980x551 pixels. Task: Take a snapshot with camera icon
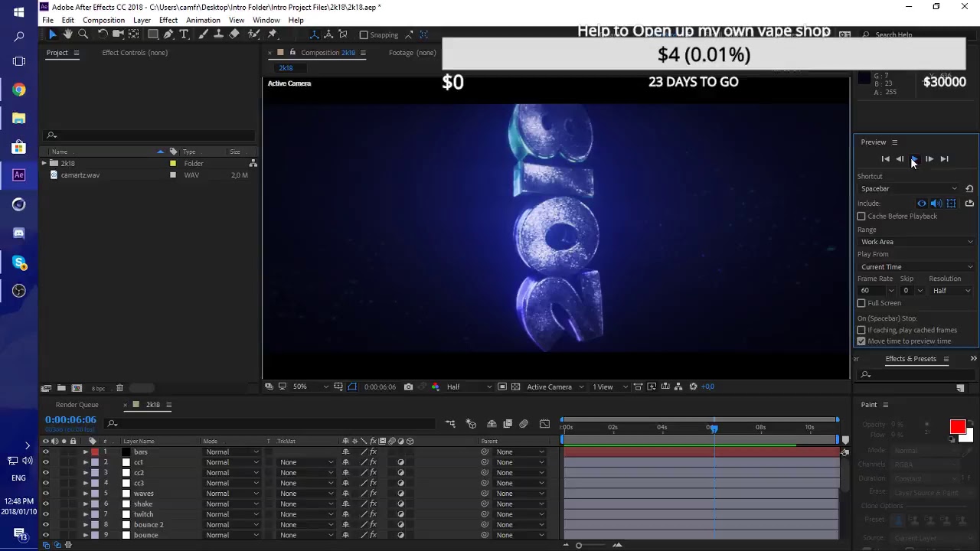click(x=408, y=386)
